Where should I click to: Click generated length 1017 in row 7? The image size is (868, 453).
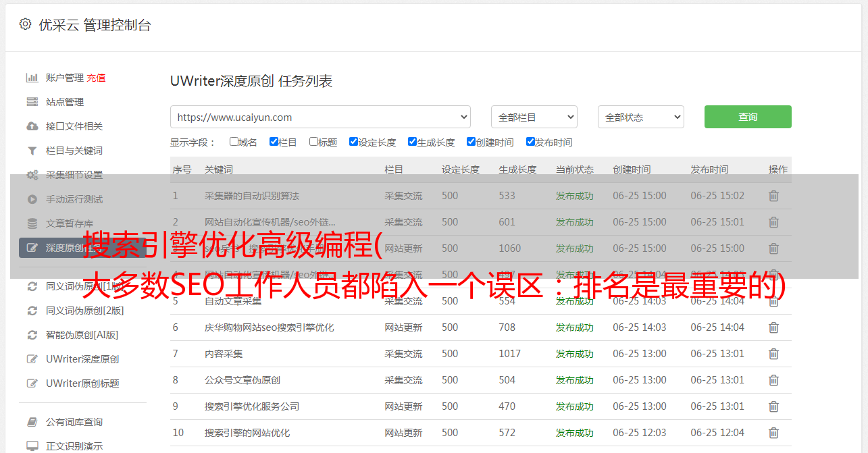pyautogui.click(x=510, y=354)
